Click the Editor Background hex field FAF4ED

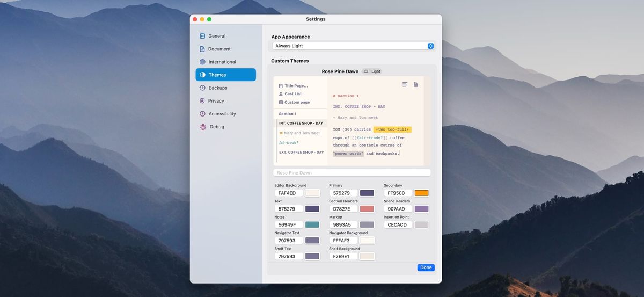pyautogui.click(x=289, y=193)
